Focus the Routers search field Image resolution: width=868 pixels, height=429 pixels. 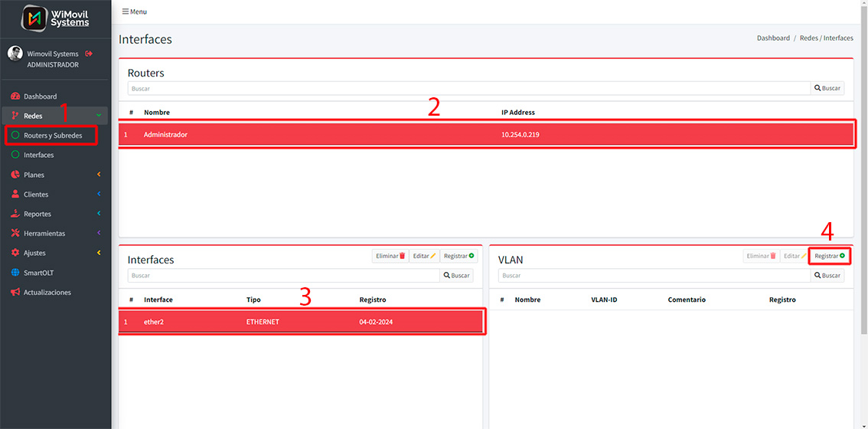(469, 88)
